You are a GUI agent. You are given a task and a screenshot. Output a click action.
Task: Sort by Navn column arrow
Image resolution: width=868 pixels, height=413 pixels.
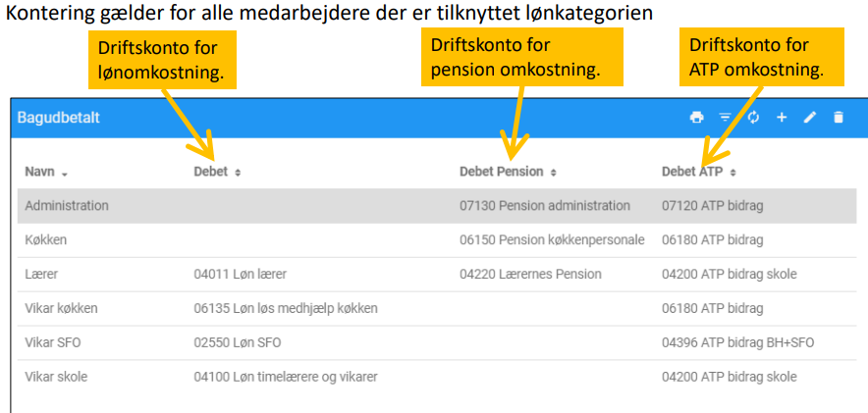[65, 174]
